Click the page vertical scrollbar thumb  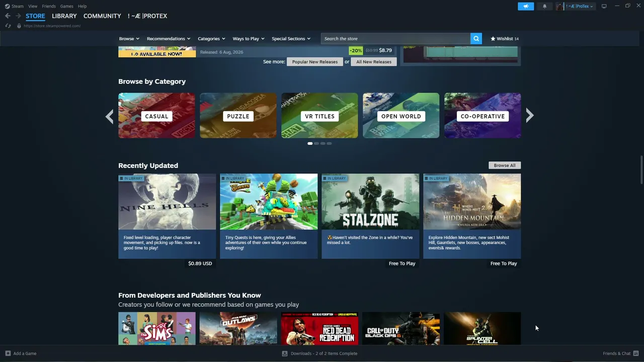tap(641, 170)
